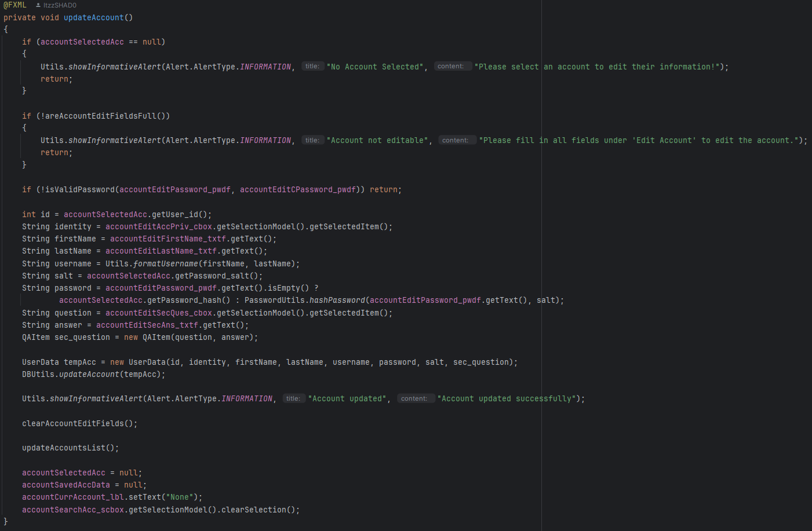Screen dimensions: 812x531
Task: Click the @FXML annotation
Action: pyautogui.click(x=15, y=5)
